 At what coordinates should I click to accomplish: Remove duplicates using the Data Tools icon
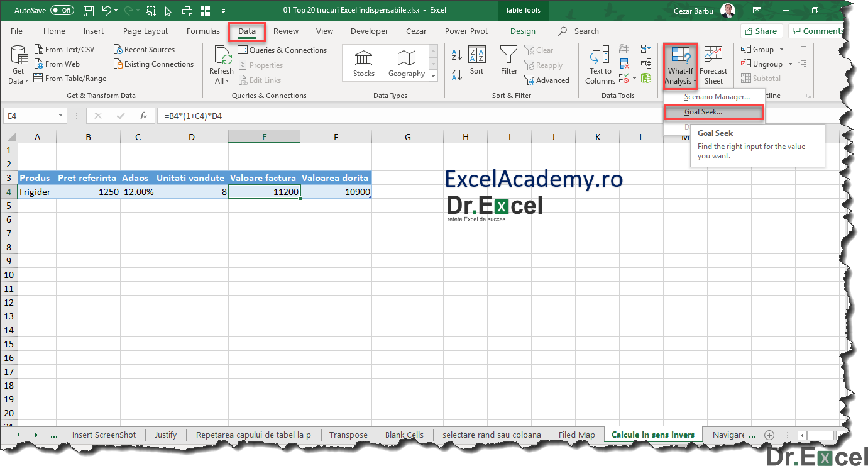[x=624, y=63]
